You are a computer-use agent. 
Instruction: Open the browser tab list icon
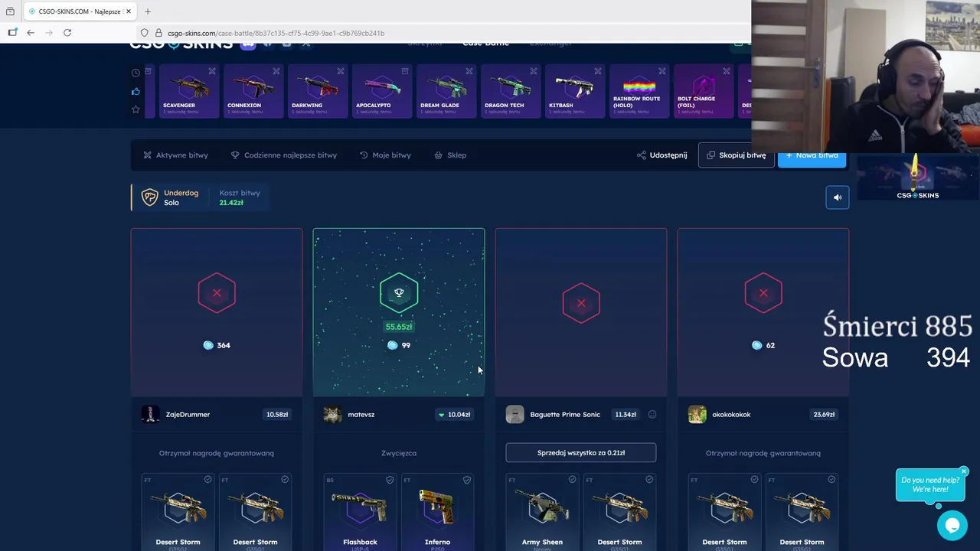pyautogui.click(x=10, y=11)
